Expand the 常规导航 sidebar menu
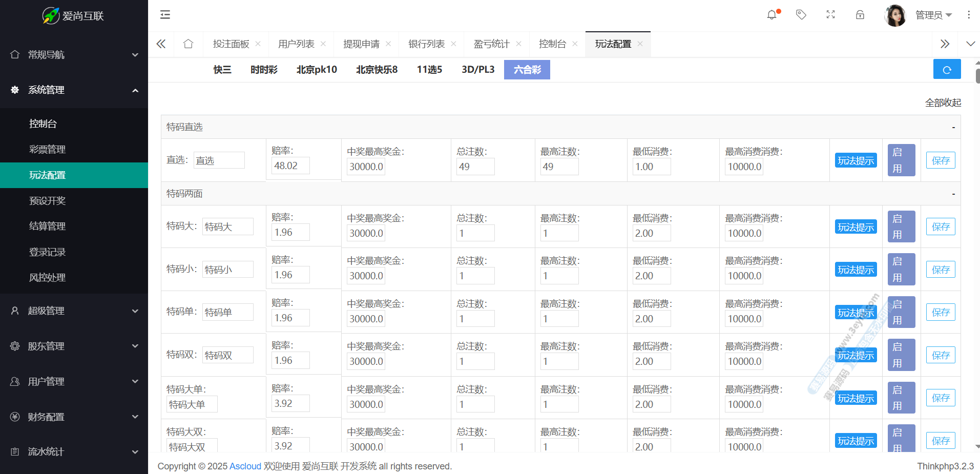The image size is (980, 474). click(x=74, y=55)
